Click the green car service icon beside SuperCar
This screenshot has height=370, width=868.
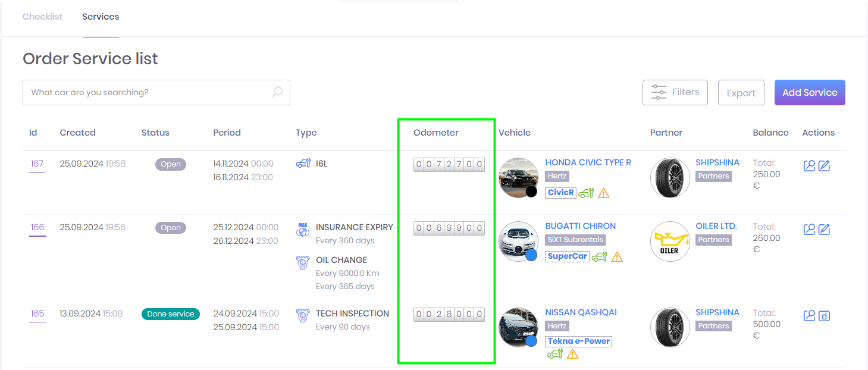pyautogui.click(x=599, y=256)
